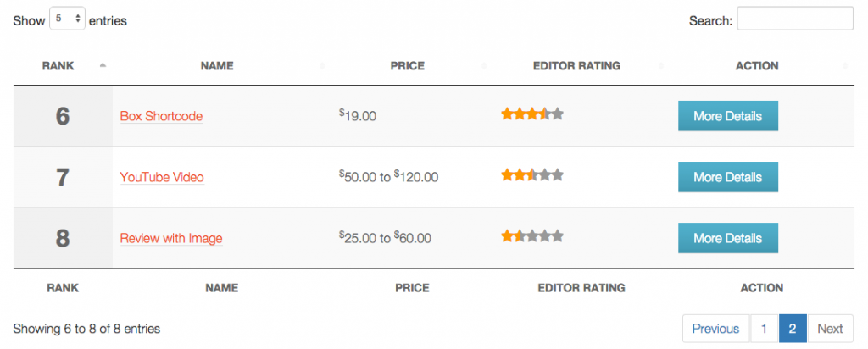Click the Box Shortcode star rating
868x349 pixels.
[532, 114]
